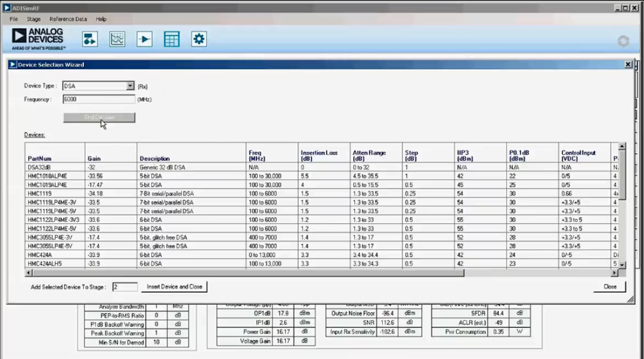The image size is (644, 359).
Task: Click the vertical scrollbar thumb of device table
Action: [x=622, y=175]
